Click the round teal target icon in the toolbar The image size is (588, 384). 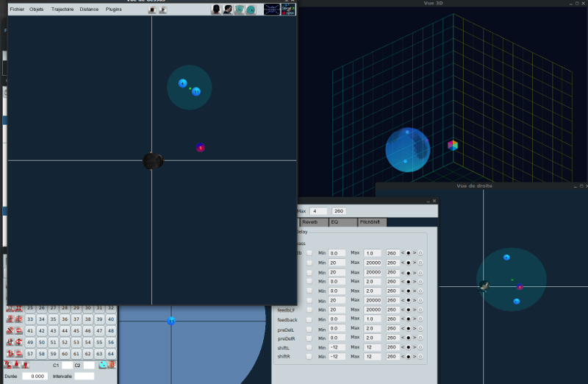click(x=251, y=10)
